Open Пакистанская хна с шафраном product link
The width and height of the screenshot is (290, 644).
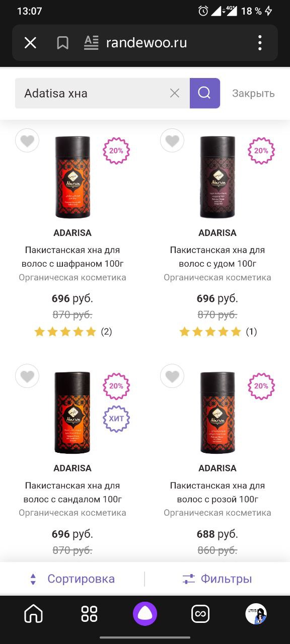pos(72,257)
